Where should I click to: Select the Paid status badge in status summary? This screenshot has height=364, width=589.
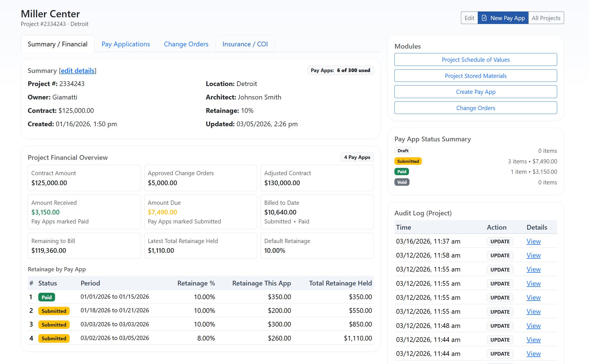pos(401,172)
